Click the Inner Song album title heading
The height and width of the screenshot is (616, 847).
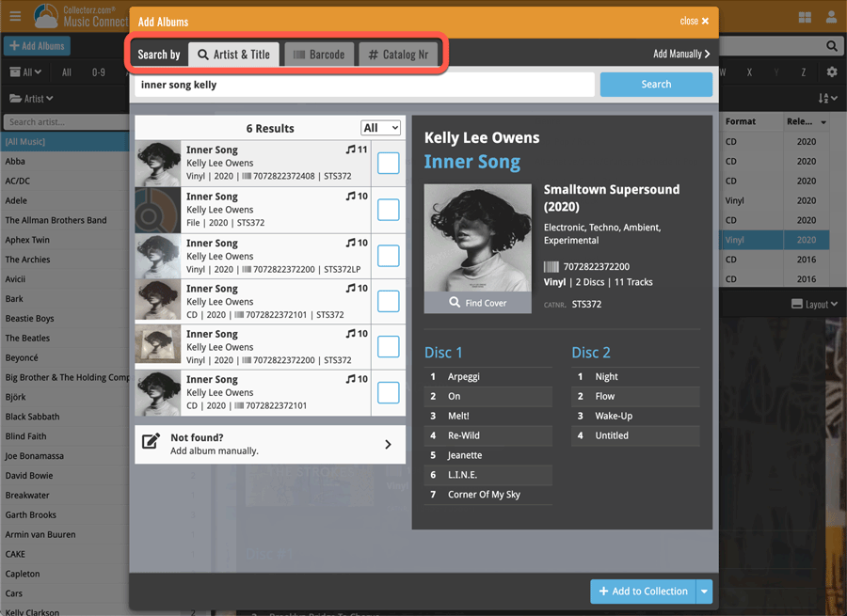(x=472, y=162)
